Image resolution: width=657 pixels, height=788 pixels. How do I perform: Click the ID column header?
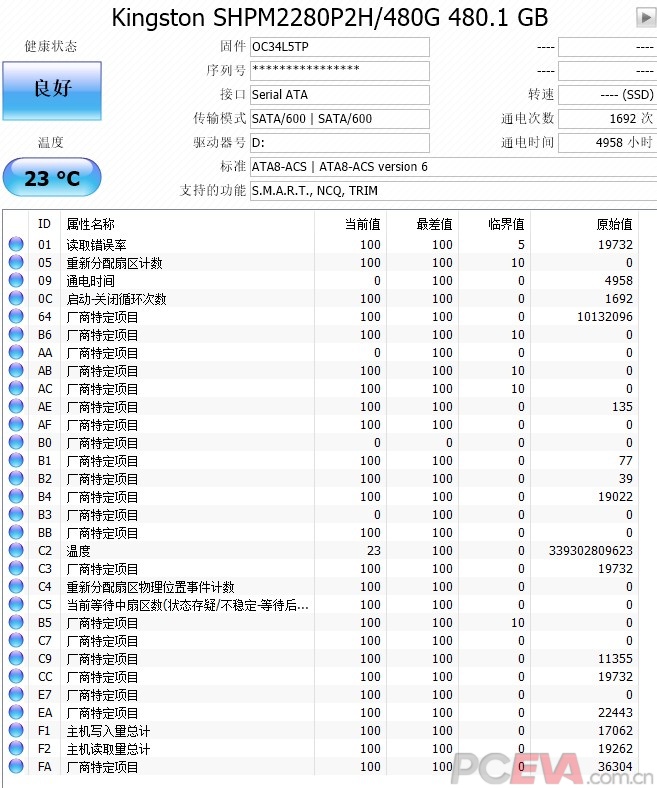(44, 224)
